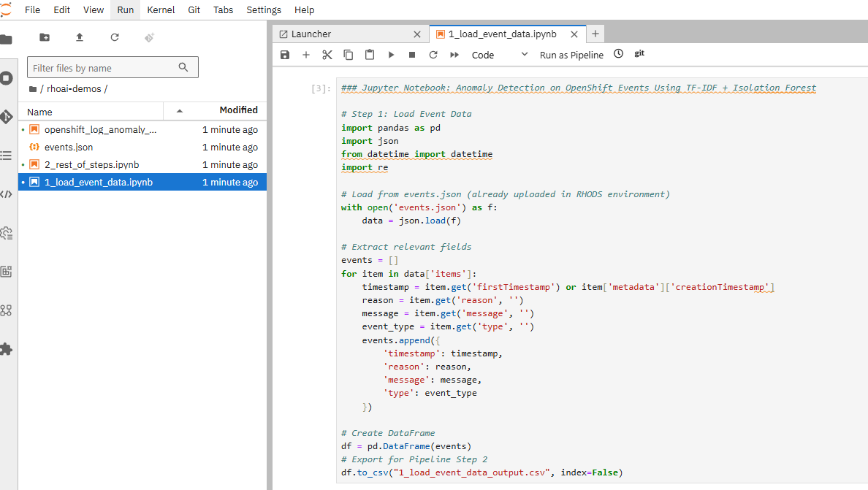868x490 pixels.
Task: Open the Git sidebar panel
Action: click(7, 117)
